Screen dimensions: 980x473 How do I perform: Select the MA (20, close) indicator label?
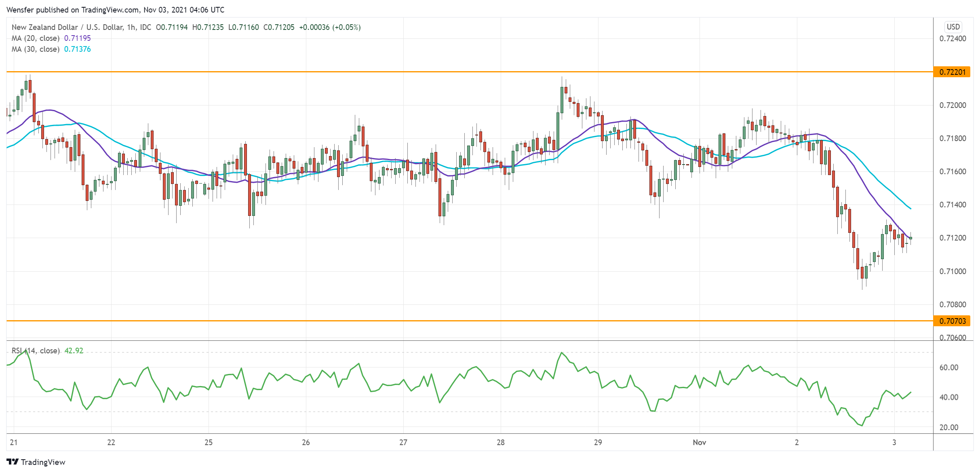pos(36,38)
